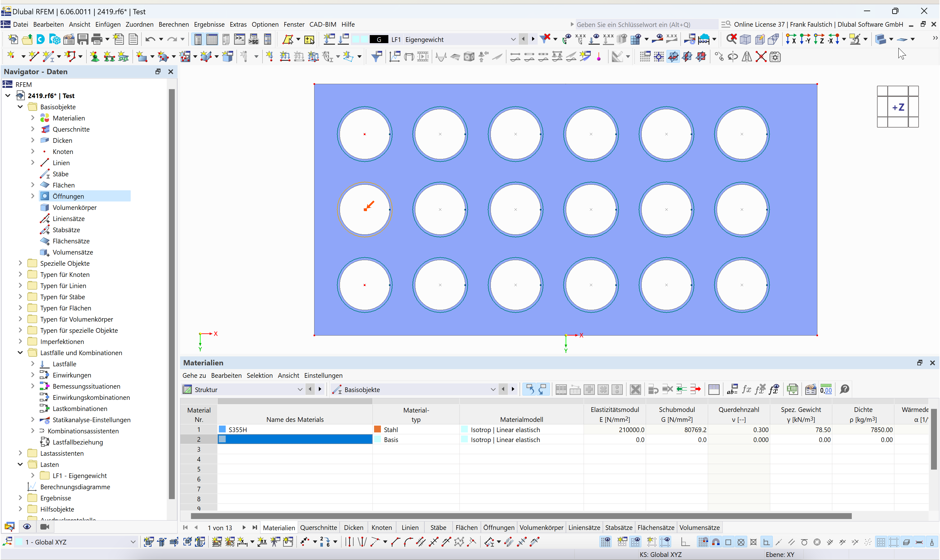
Task: Open the Struktur dropdown in Materialien panel
Action: (300, 390)
